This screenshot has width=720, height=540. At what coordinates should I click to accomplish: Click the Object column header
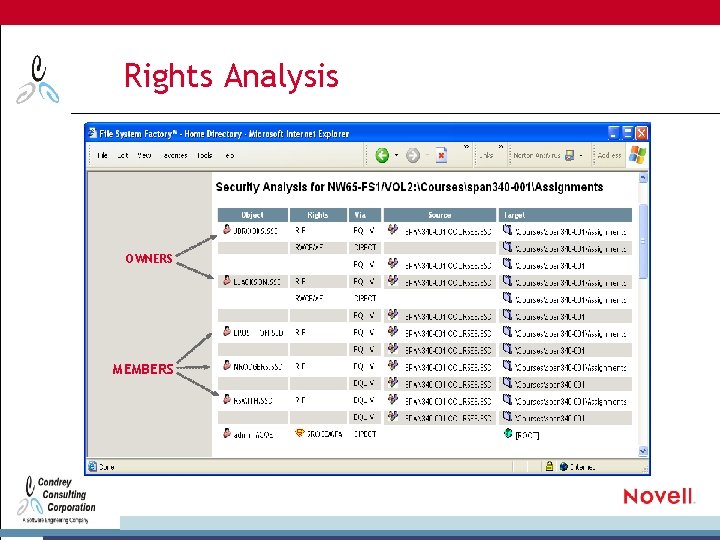click(253, 215)
